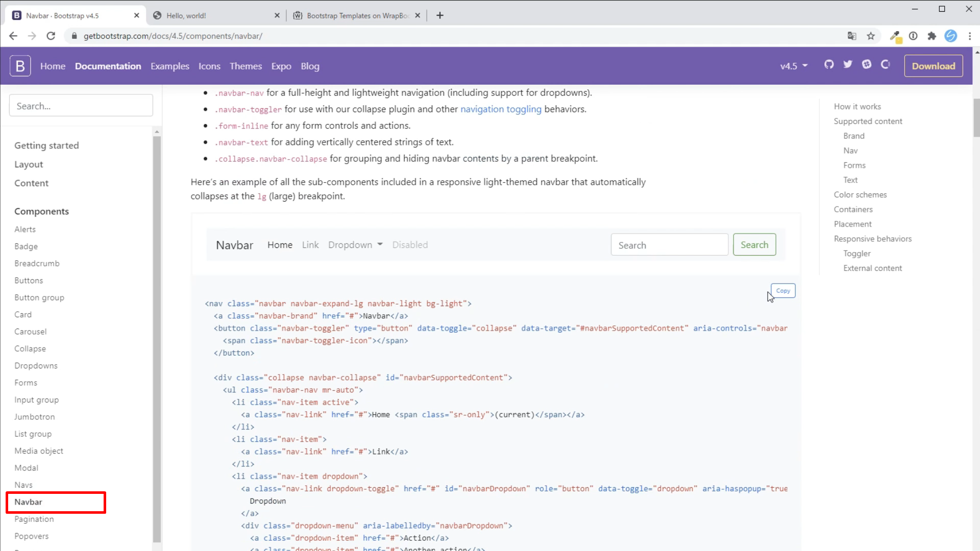Jump to Color schemes section

[860, 195]
